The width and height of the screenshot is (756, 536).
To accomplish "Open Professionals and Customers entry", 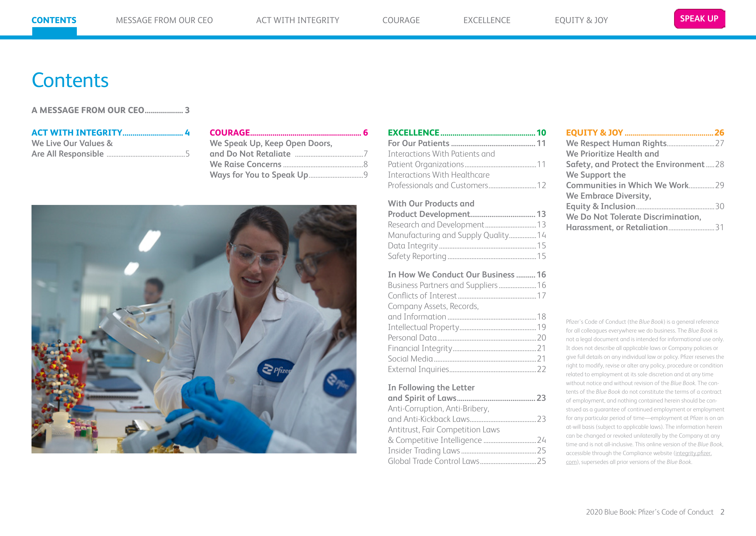I will (x=467, y=185).
